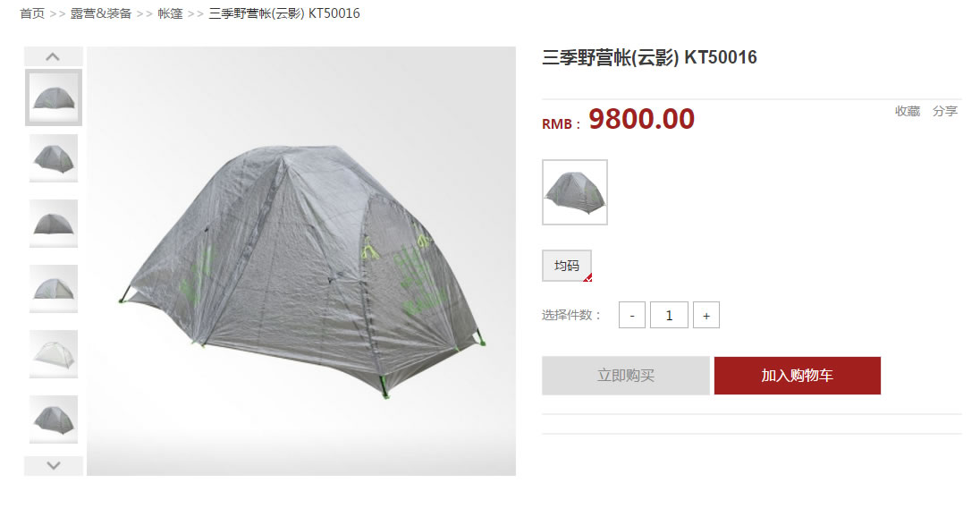Screen dimensions: 980x517
Task: Select the first tent thumbnail
Action: pyautogui.click(x=54, y=97)
